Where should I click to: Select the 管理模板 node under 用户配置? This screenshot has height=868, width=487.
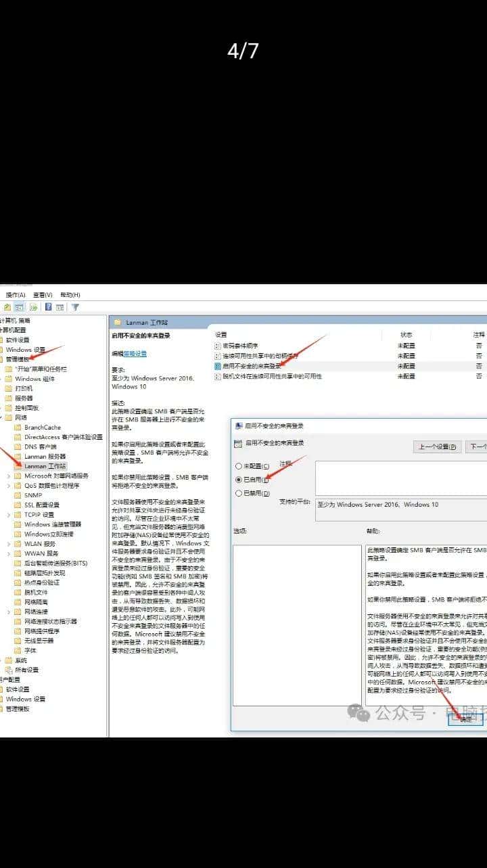click(18, 709)
